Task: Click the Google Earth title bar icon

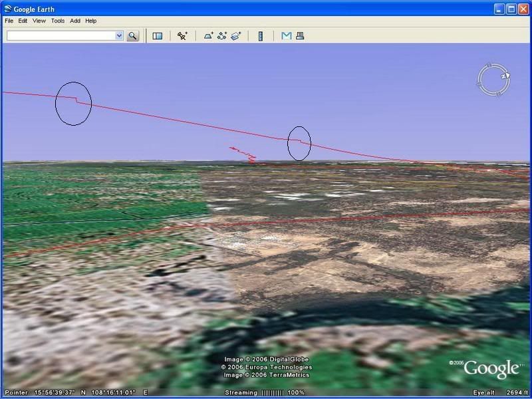Action: click(7, 9)
